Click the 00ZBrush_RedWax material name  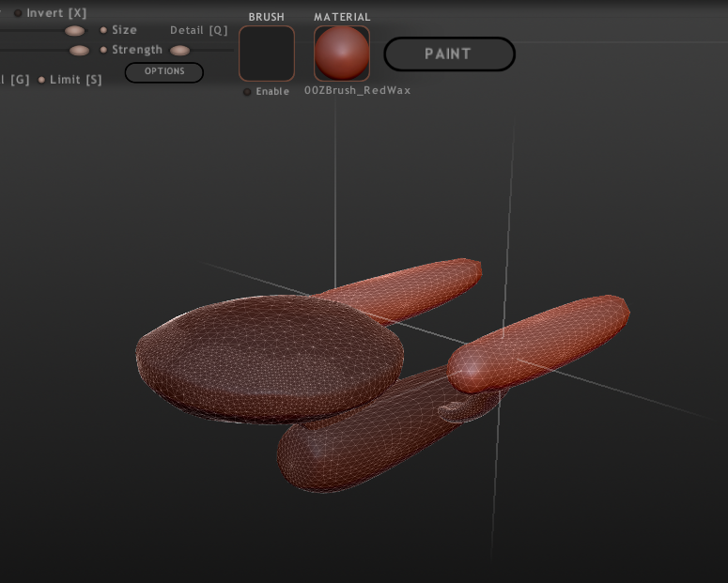[358, 90]
